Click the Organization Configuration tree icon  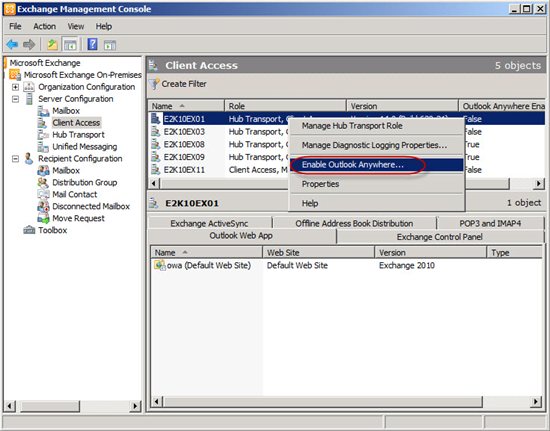pyautogui.click(x=29, y=87)
